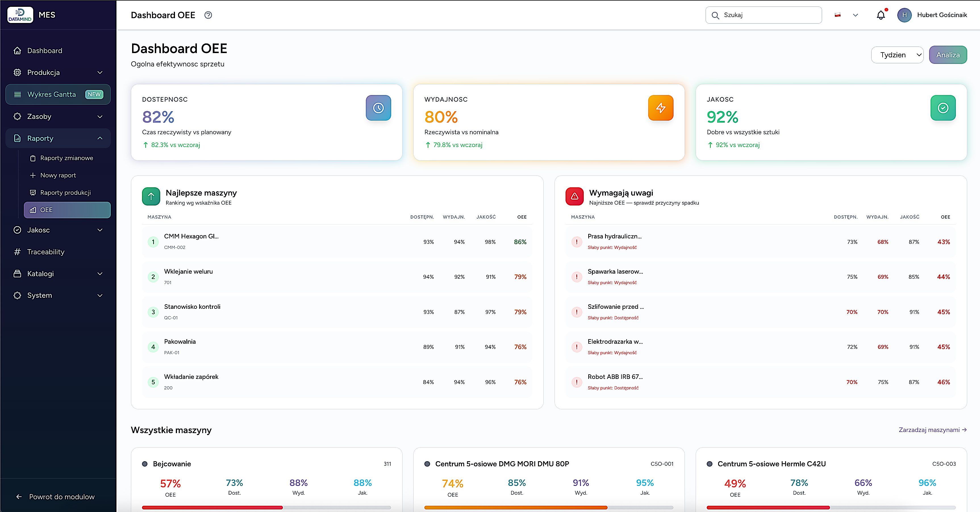Click the Raporty produkcji chart icon
980x512 pixels.
pyautogui.click(x=33, y=192)
